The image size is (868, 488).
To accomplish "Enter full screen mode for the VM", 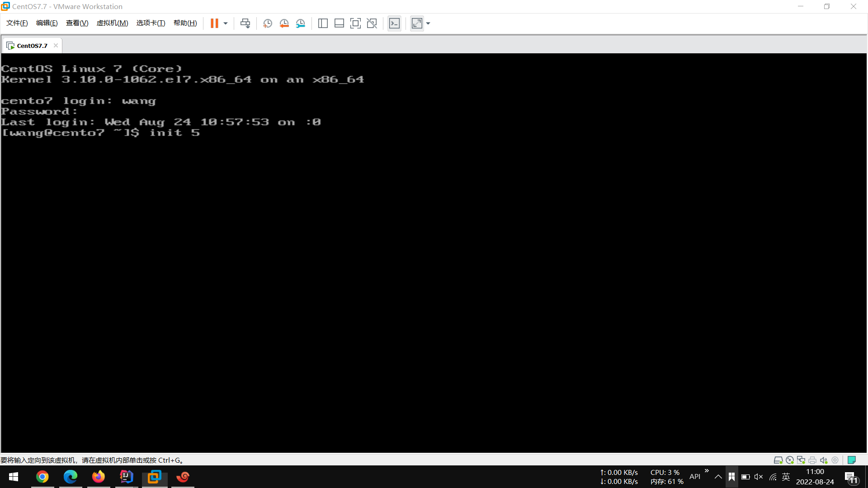I will coord(356,23).
